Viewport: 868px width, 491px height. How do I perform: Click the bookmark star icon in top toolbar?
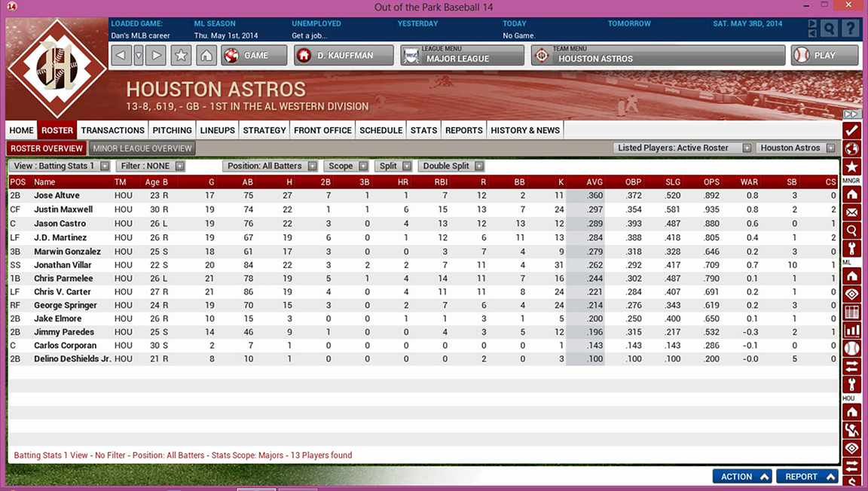coord(181,56)
